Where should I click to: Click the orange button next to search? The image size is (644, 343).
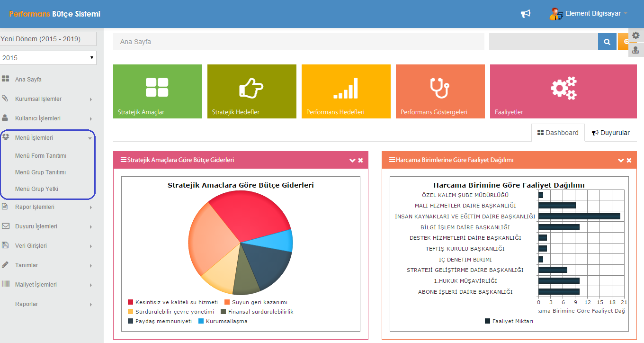tap(623, 42)
